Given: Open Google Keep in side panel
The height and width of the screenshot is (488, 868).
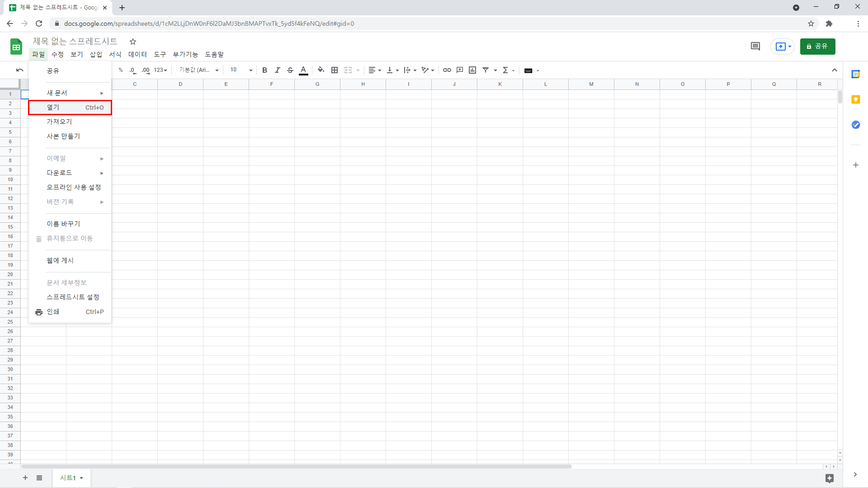Looking at the screenshot, I should [x=855, y=99].
